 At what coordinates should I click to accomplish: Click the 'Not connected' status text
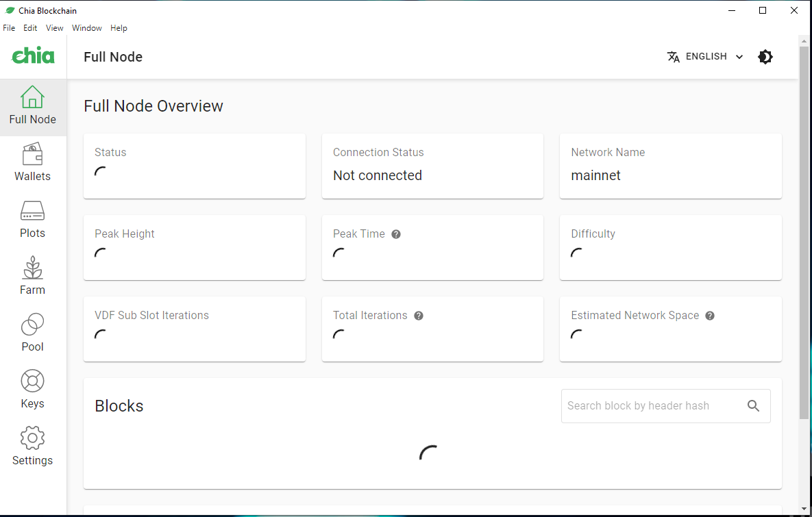point(378,175)
